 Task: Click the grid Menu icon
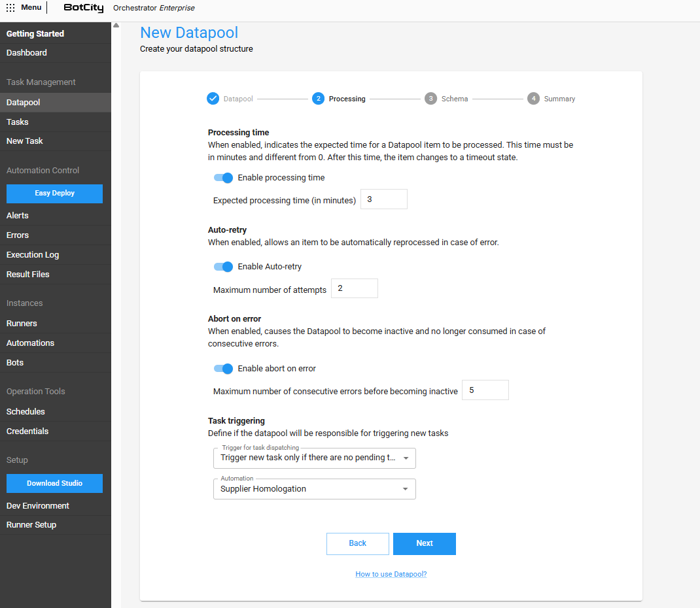point(10,8)
